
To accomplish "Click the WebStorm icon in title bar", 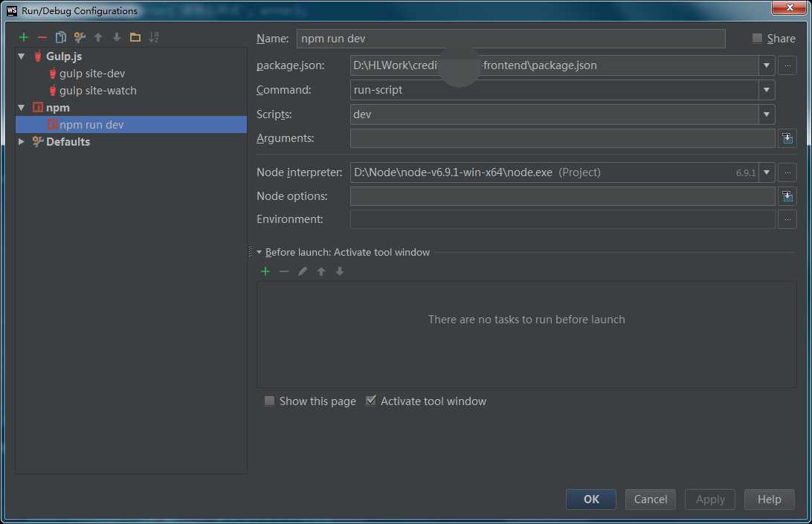I will [11, 10].
